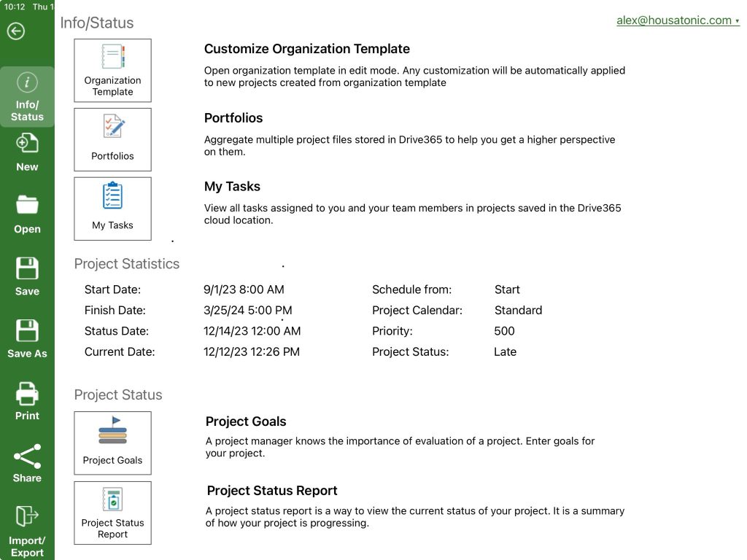The image size is (747, 560).
Task: Click the Customize Organization Template heading
Action: [x=306, y=49]
